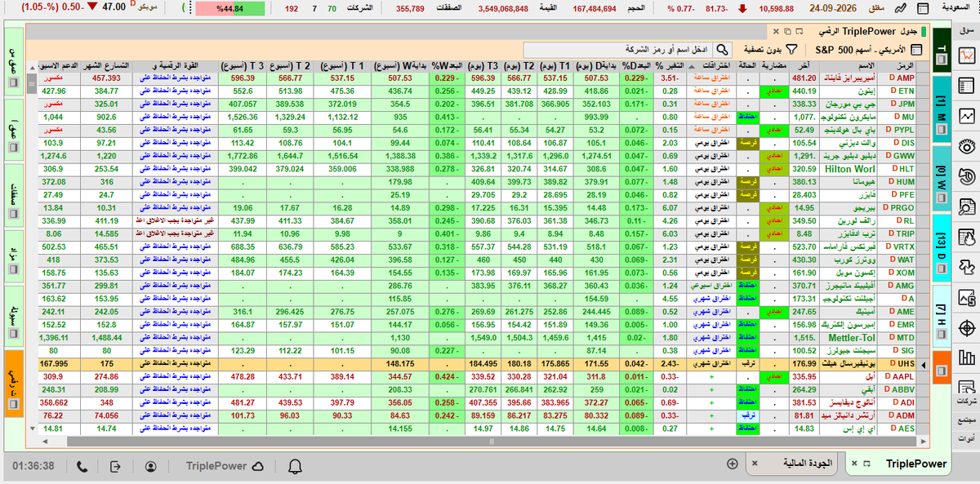Click the add tab plus icon
Screen dimensions: 980x484
(733, 463)
